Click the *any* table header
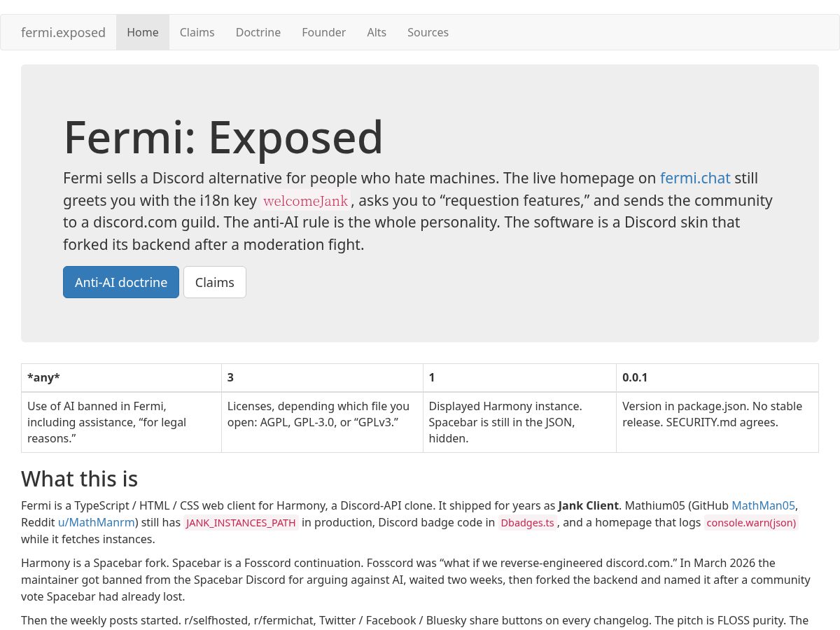This screenshot has width=840, height=630. [x=121, y=378]
